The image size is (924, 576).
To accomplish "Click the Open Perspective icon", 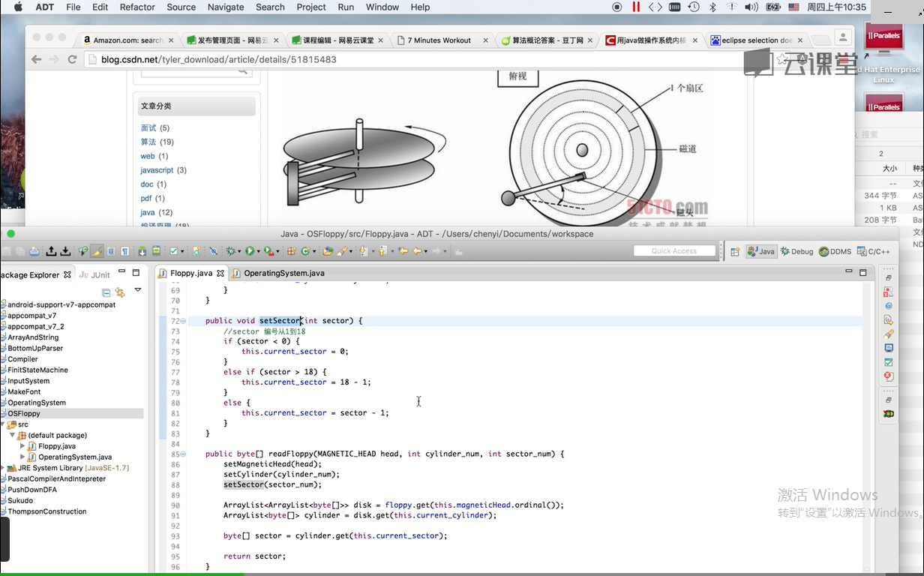I will point(735,251).
